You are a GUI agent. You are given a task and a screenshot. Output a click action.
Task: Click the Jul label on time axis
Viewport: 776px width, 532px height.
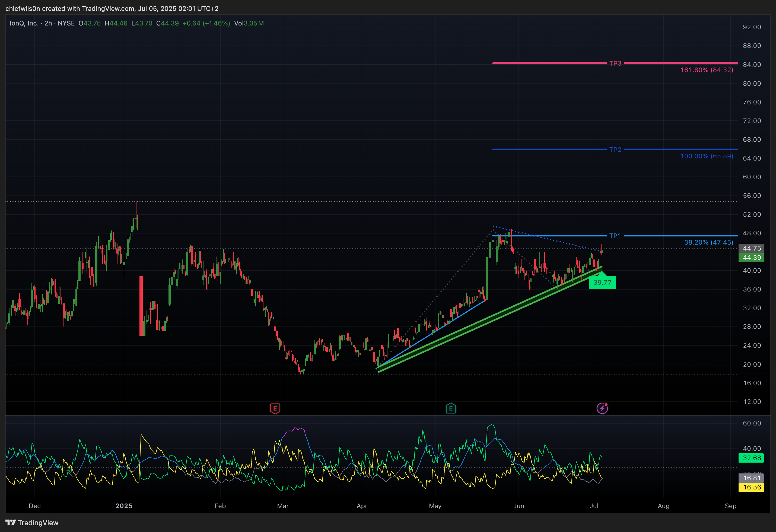tap(594, 506)
